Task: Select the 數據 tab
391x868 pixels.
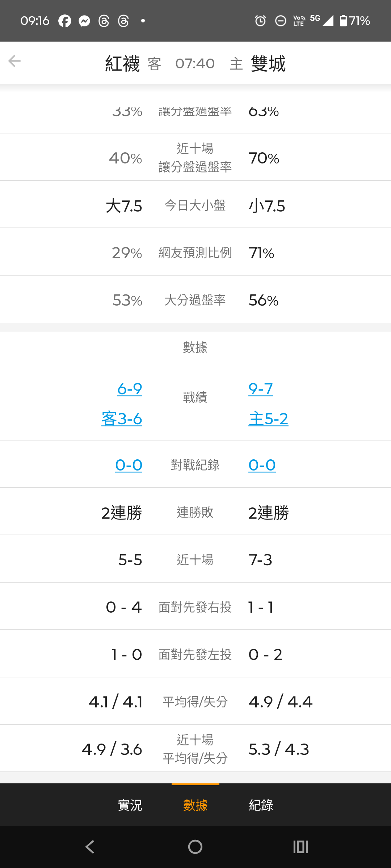Action: tap(195, 805)
